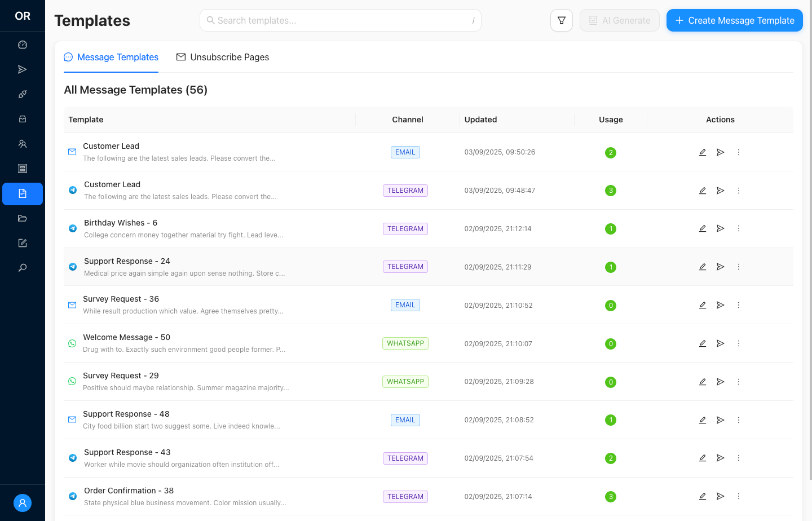The height and width of the screenshot is (521, 812).
Task: Open more options for Support Response - 24
Action: pos(738,267)
